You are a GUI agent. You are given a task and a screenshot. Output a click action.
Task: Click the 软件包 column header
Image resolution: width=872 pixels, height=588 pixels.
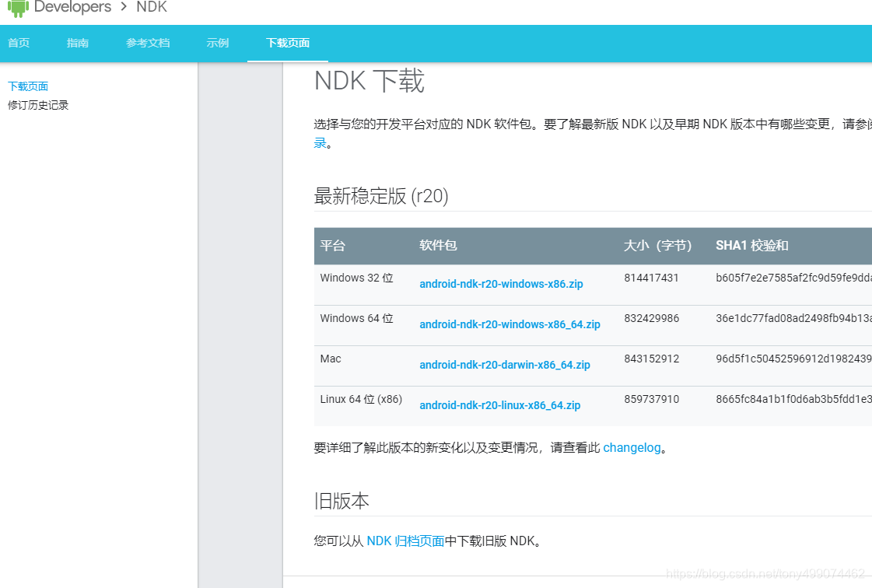[x=438, y=245]
